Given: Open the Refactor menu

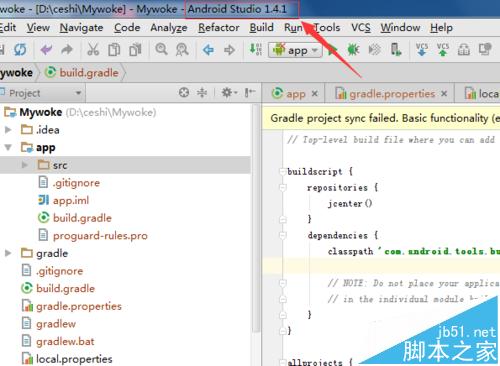Looking at the screenshot, I should (x=219, y=28).
